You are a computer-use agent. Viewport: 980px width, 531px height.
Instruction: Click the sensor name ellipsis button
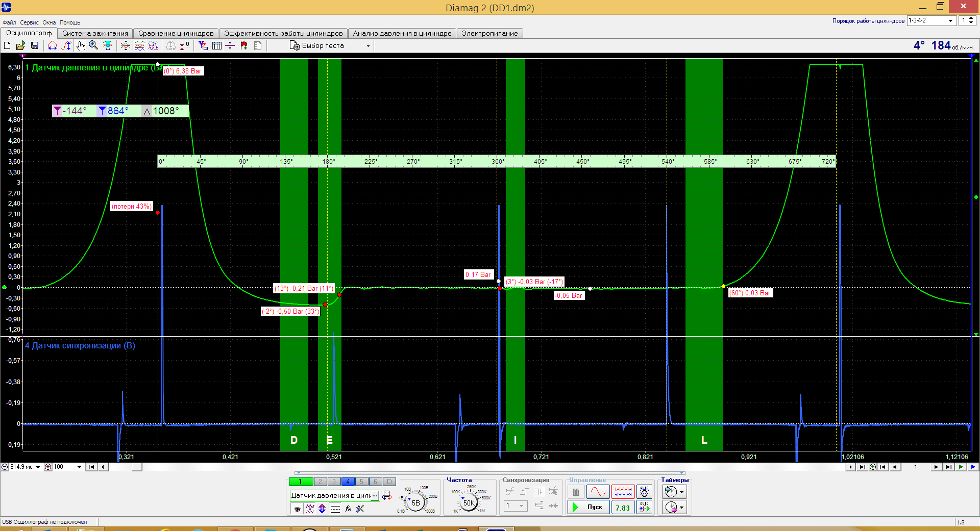[375, 495]
